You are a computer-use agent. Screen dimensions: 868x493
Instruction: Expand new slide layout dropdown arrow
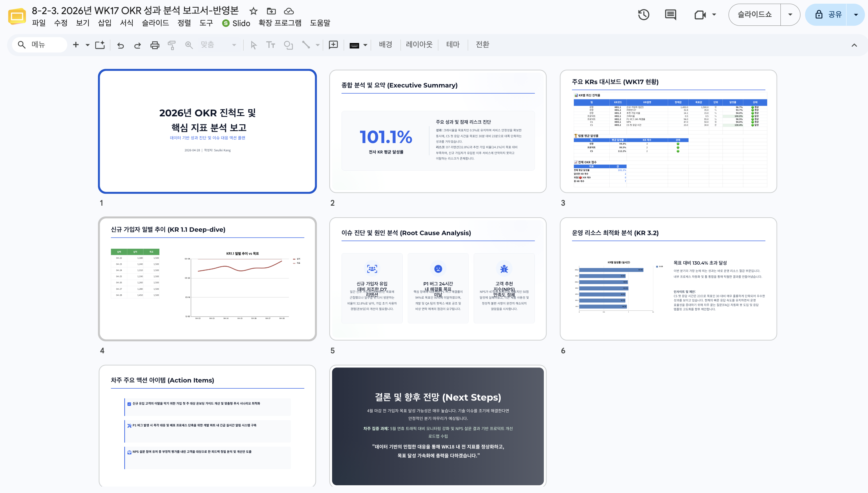click(x=88, y=45)
